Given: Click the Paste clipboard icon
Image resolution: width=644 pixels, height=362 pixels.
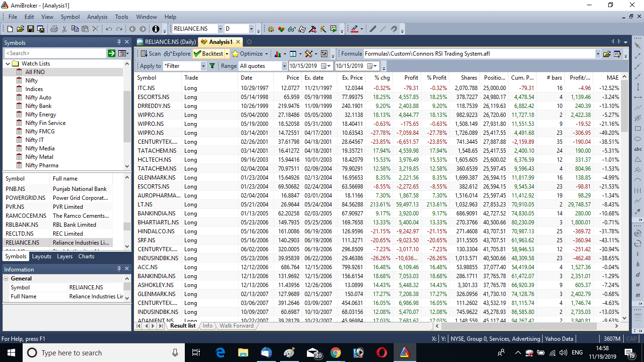Looking at the screenshot, I should click(85, 29).
